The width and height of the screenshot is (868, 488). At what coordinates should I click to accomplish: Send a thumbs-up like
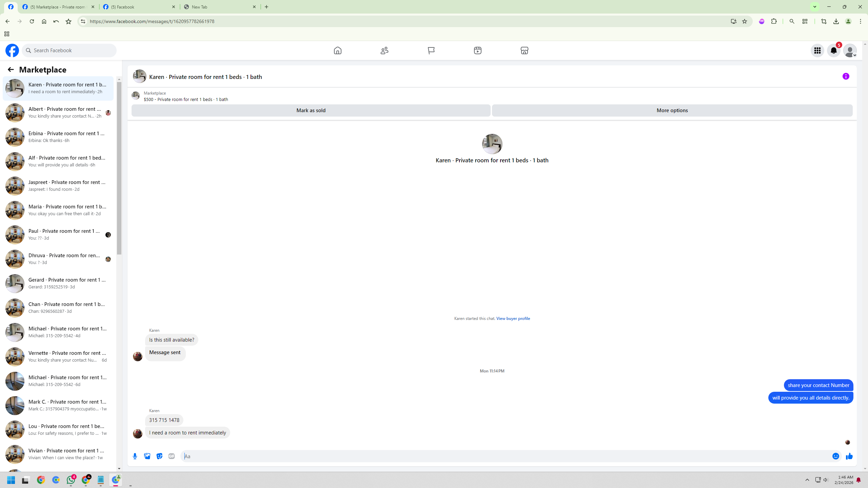849,456
